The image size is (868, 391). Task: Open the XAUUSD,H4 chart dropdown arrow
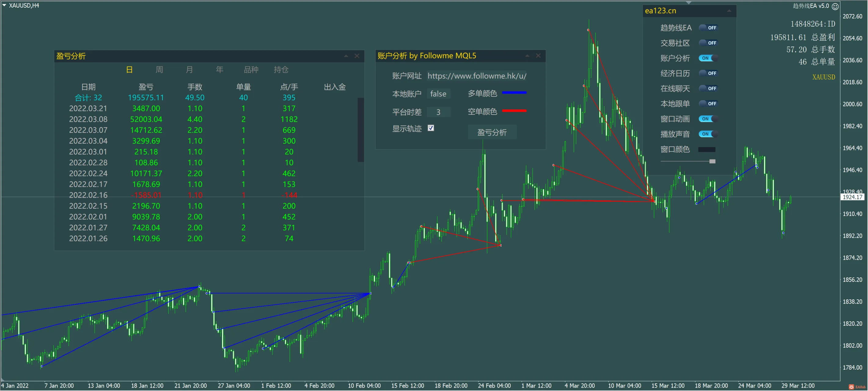tap(4, 5)
